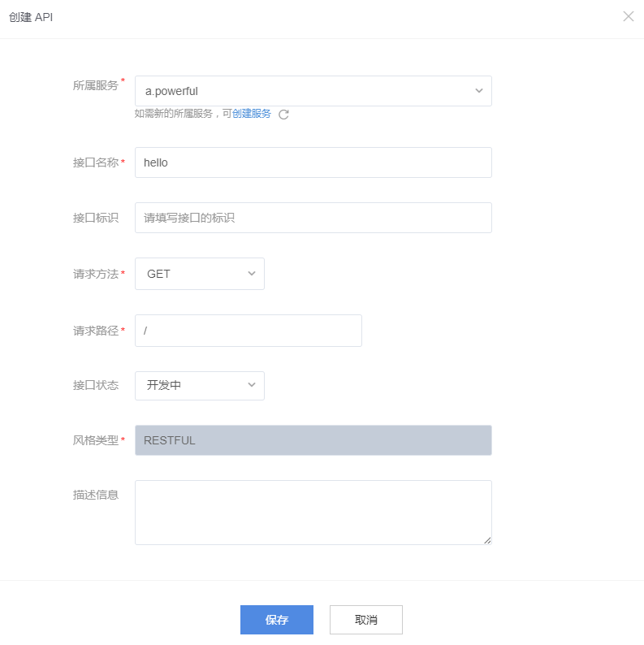644x645 pixels.
Task: Click the arrow icon of GET selector
Action: (x=251, y=274)
